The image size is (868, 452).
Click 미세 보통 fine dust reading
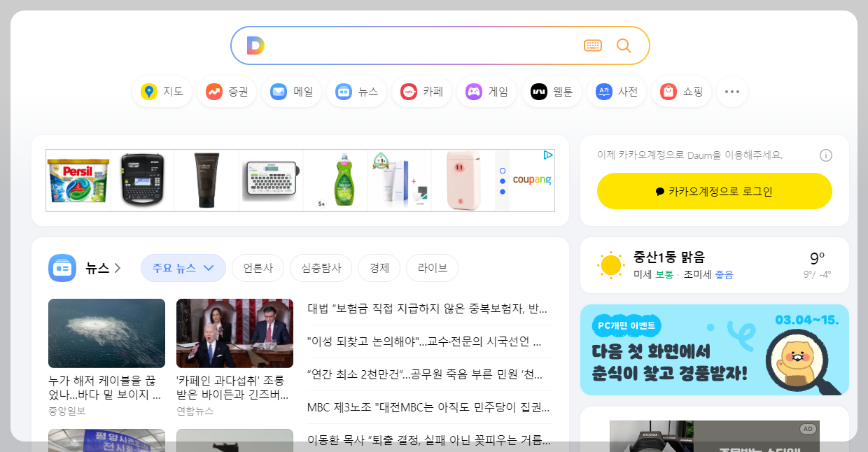[x=653, y=275]
